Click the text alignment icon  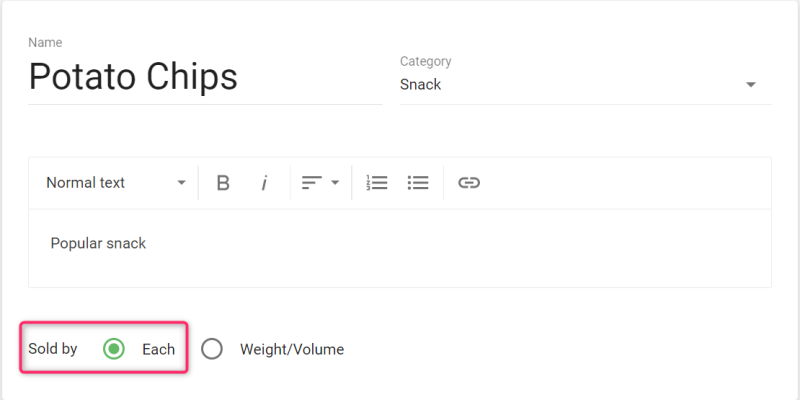click(312, 183)
